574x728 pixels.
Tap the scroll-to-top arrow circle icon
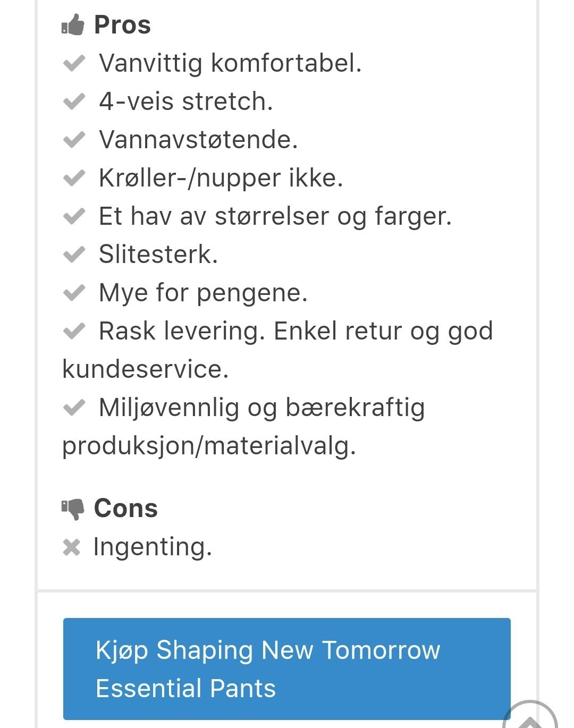click(x=530, y=715)
